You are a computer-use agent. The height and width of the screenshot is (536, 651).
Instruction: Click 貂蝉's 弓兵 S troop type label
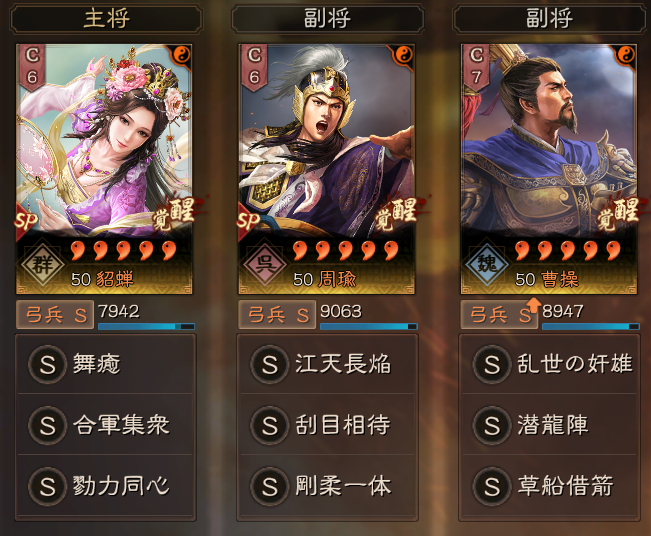click(55, 315)
